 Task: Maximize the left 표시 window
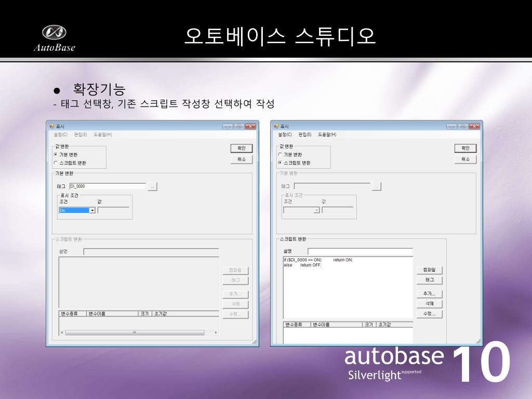pos(239,126)
